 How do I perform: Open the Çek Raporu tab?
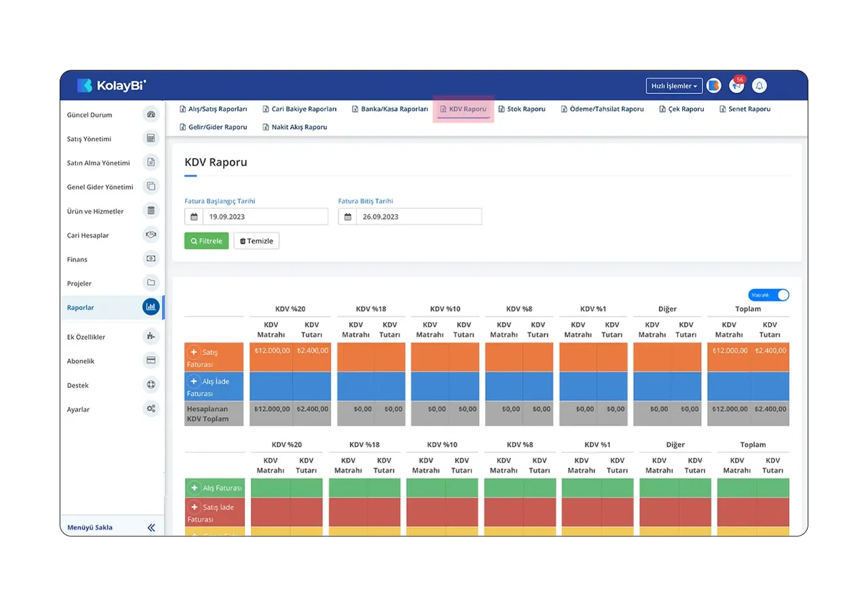click(682, 109)
